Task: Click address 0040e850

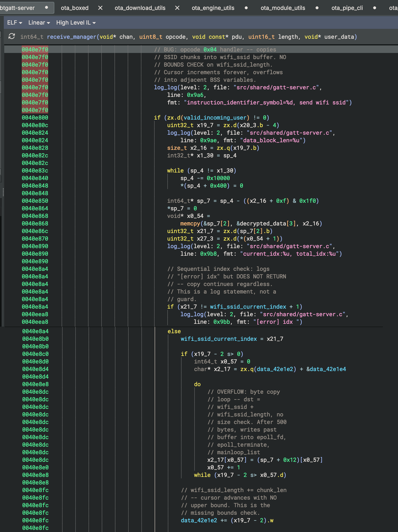Action: [35, 201]
